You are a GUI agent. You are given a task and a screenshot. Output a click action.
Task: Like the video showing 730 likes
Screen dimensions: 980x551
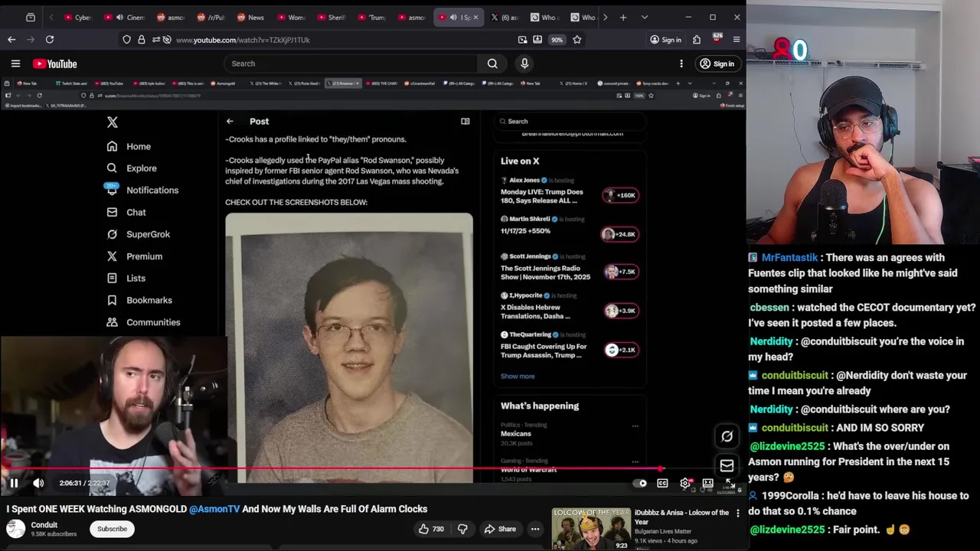coord(431,529)
